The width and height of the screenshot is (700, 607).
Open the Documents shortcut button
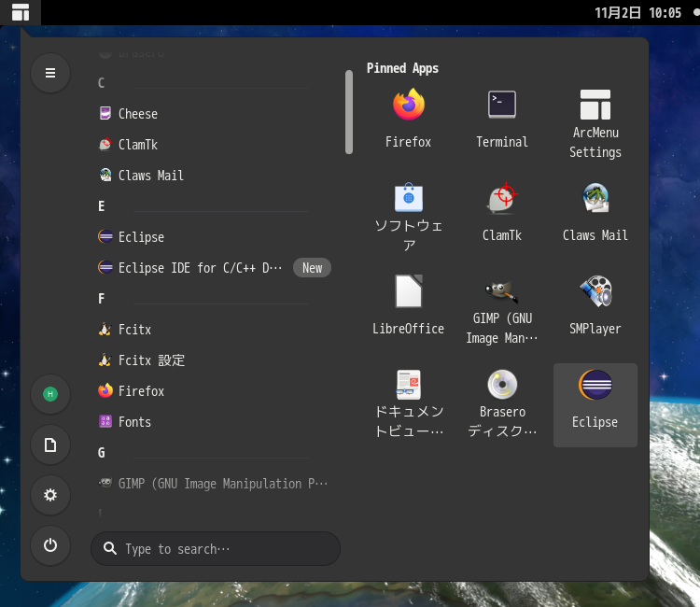[50, 445]
